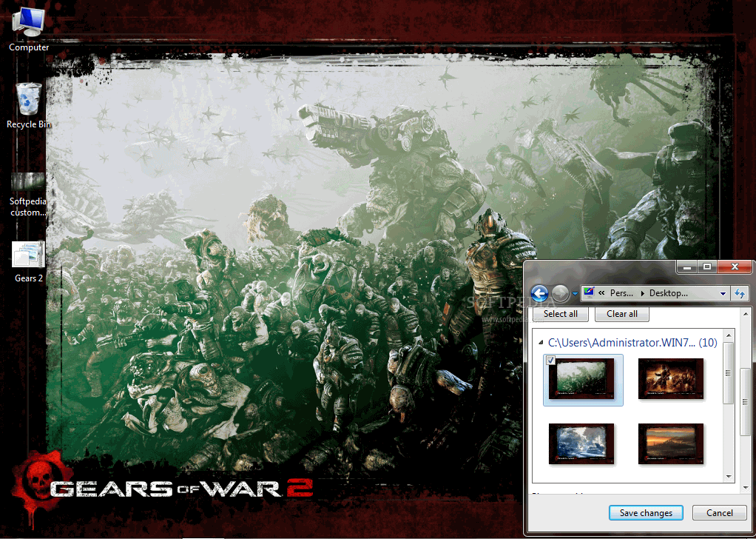Screen dimensions: 756x539
Task: Collapse the C:\Users\Administrator.WIN7 group
Action: [541, 344]
